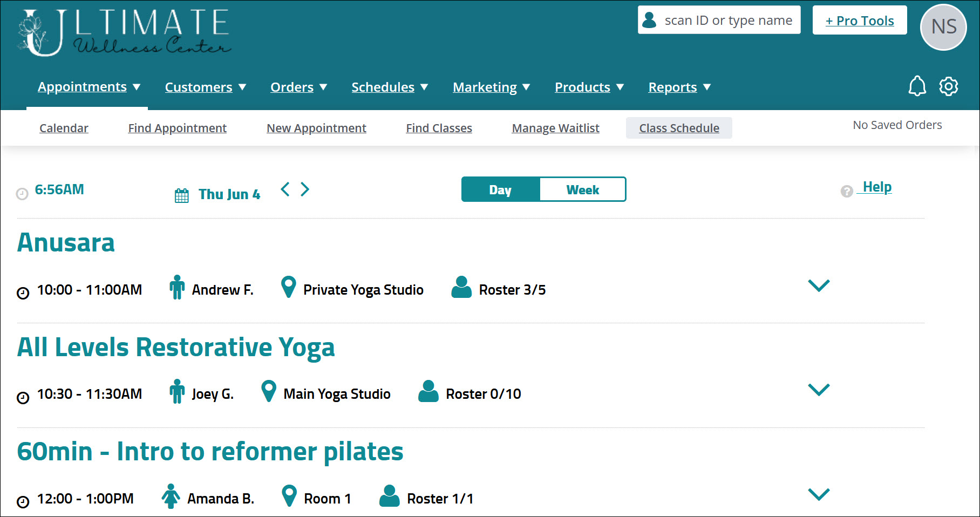980x517 pixels.
Task: Open the Reports dropdown menu
Action: pos(679,87)
